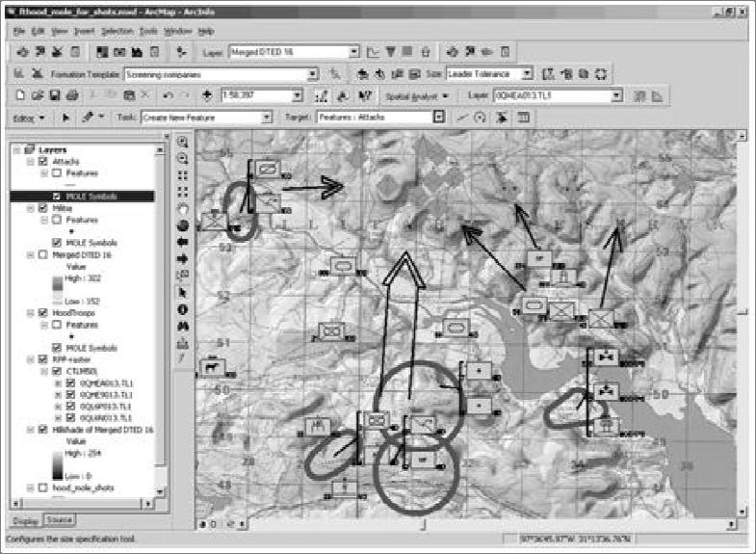Toggle the Attacks layer checkbox
Image resolution: width=756 pixels, height=554 pixels.
(43, 162)
